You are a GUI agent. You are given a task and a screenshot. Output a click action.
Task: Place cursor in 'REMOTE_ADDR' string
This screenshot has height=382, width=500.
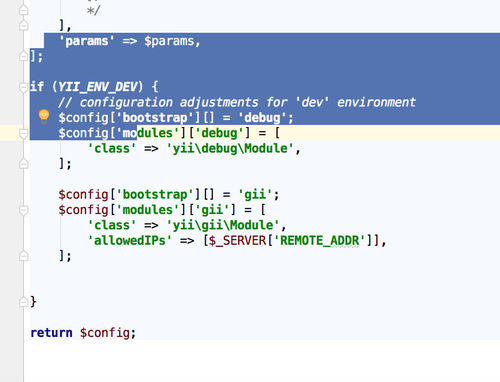319,240
